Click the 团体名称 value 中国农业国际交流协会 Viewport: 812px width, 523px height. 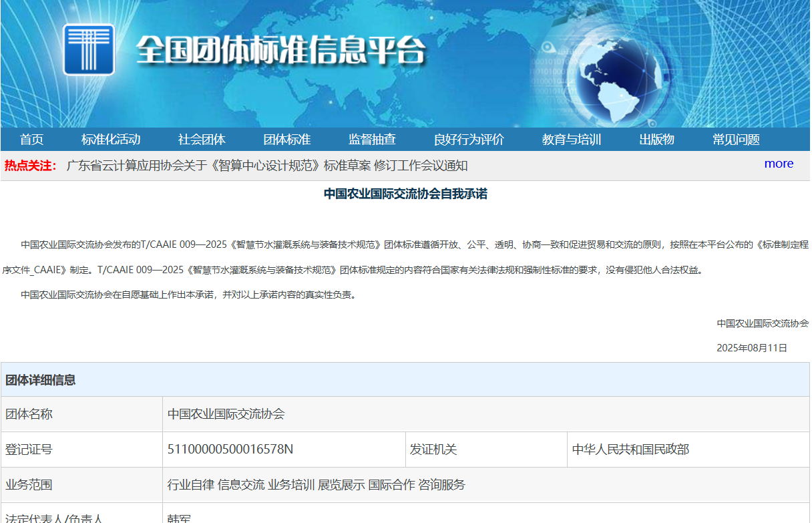[x=226, y=414]
